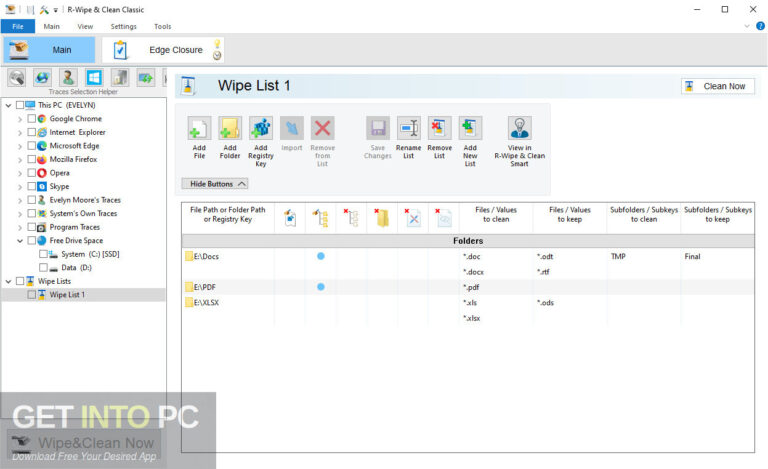Check the This PC (EVELYN) checkbox
This screenshot has width=768, height=469.
click(x=20, y=105)
